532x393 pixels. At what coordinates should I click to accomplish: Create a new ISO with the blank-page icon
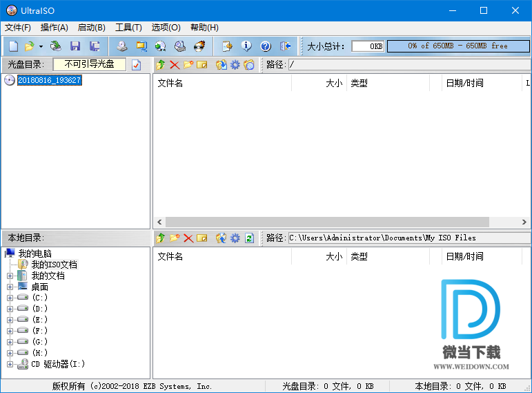pos(13,46)
